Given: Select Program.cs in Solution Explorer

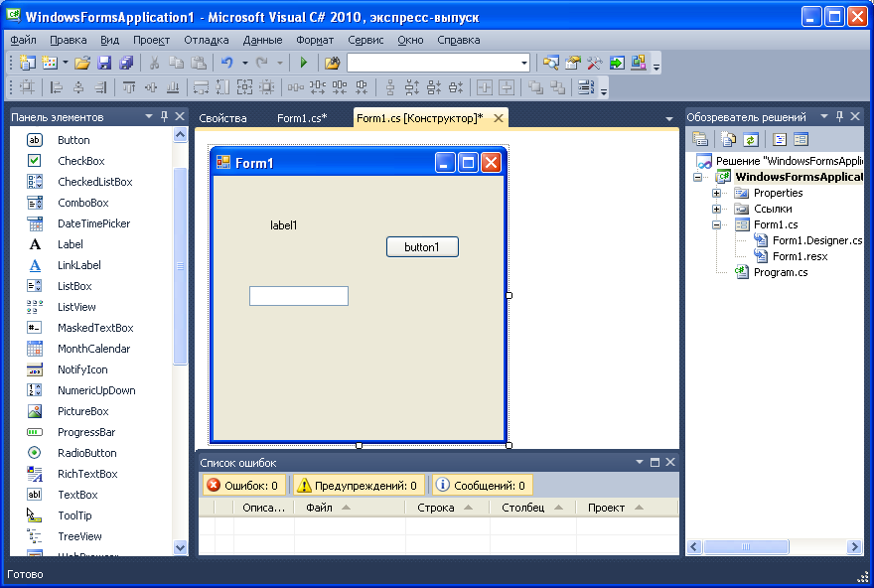Looking at the screenshot, I should pos(781,272).
